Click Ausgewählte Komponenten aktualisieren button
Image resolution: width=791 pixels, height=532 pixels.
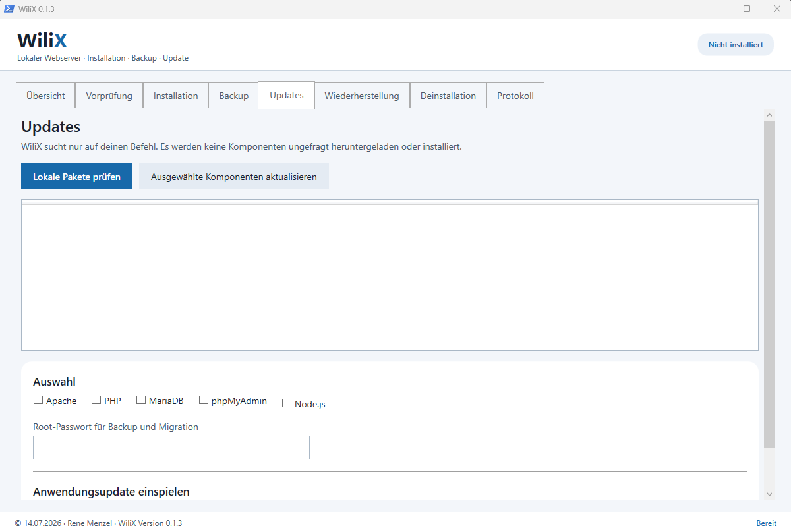(x=233, y=177)
